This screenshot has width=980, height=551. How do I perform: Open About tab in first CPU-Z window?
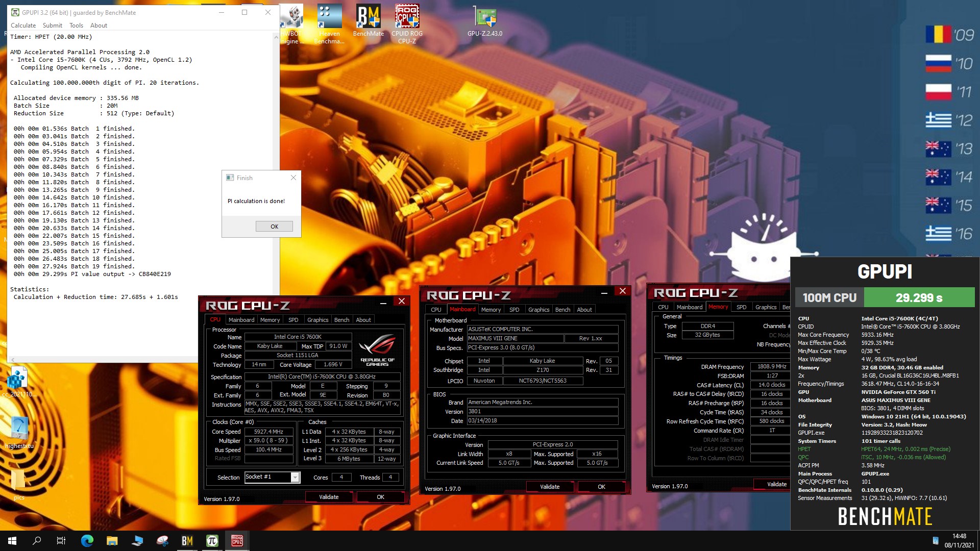(x=363, y=320)
